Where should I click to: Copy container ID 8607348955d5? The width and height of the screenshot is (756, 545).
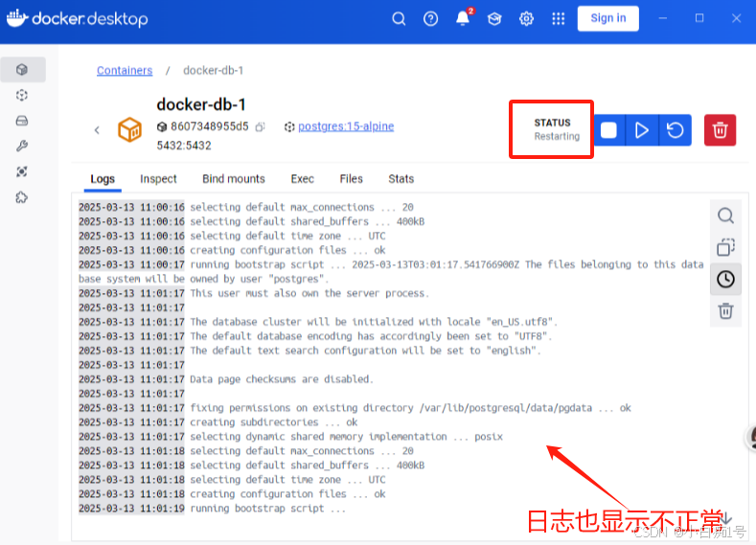click(261, 127)
